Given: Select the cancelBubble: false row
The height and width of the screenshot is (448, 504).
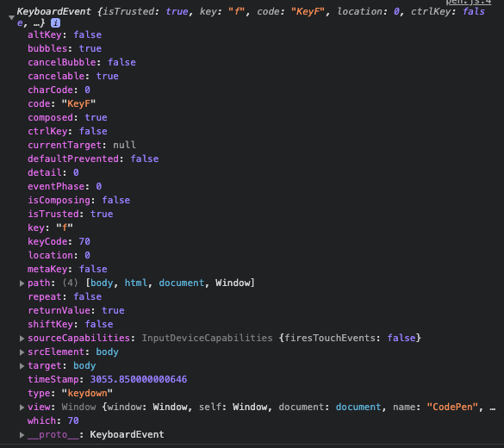Looking at the screenshot, I should 82,62.
